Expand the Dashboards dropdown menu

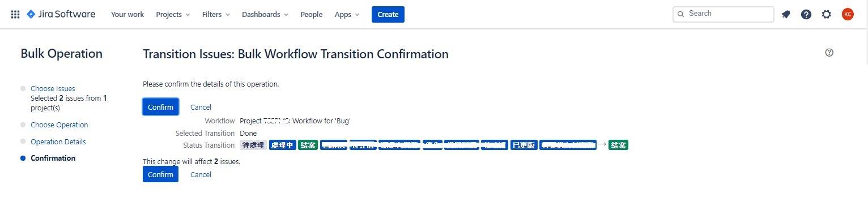point(265,14)
